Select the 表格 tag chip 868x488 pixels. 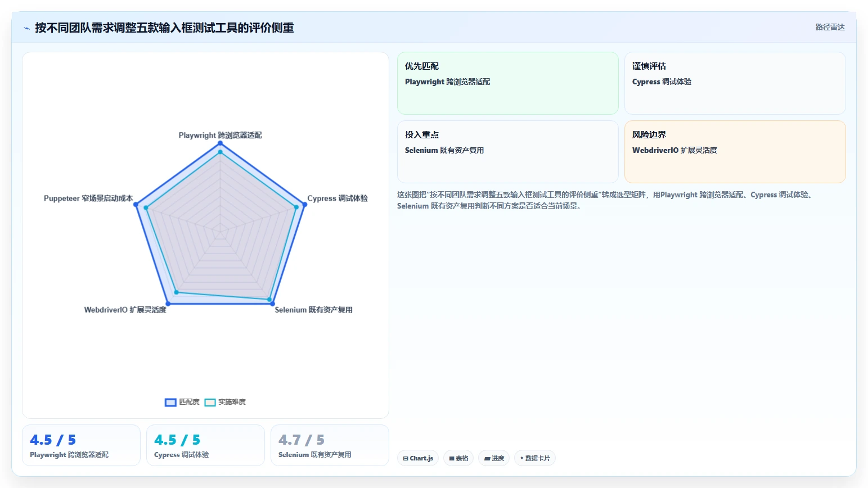click(x=458, y=458)
